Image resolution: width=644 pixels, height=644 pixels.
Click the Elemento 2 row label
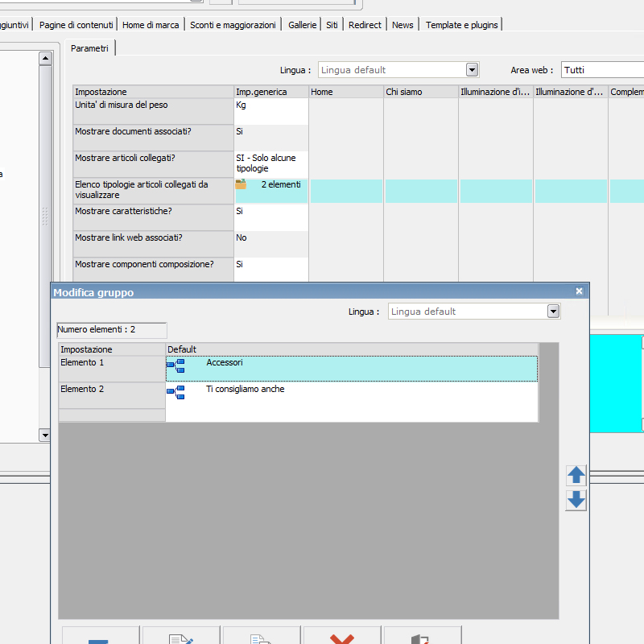112,395
